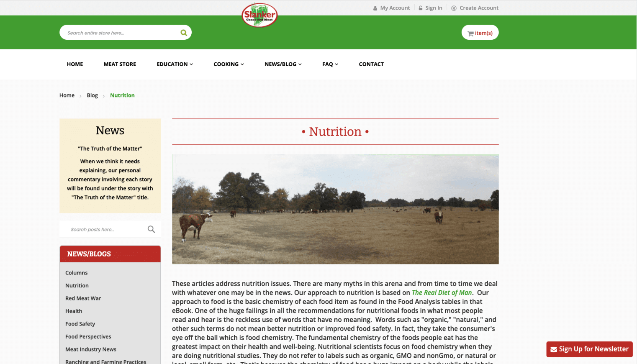Expand the FAQ dropdown menu
This screenshot has width=637, height=364.
tap(330, 64)
